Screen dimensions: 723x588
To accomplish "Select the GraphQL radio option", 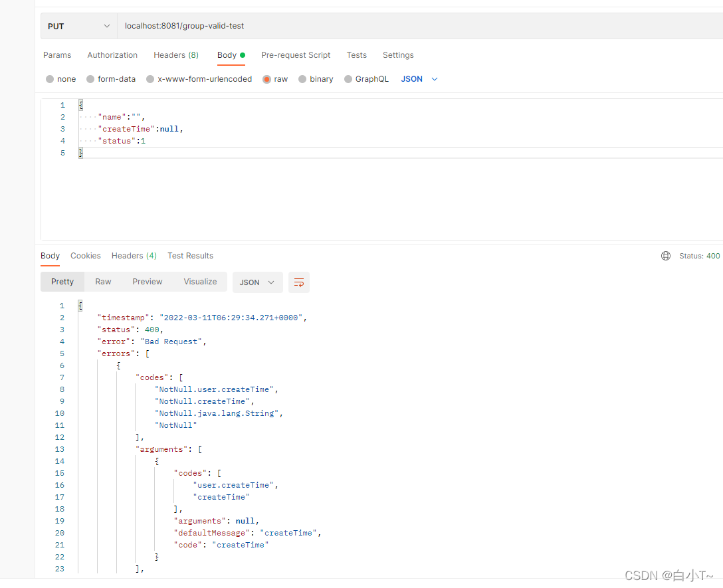I will pyautogui.click(x=348, y=79).
